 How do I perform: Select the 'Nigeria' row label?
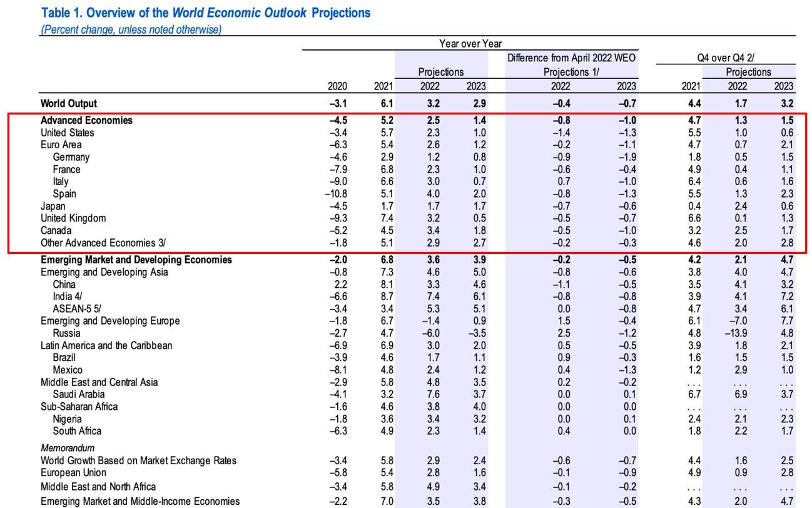point(67,419)
